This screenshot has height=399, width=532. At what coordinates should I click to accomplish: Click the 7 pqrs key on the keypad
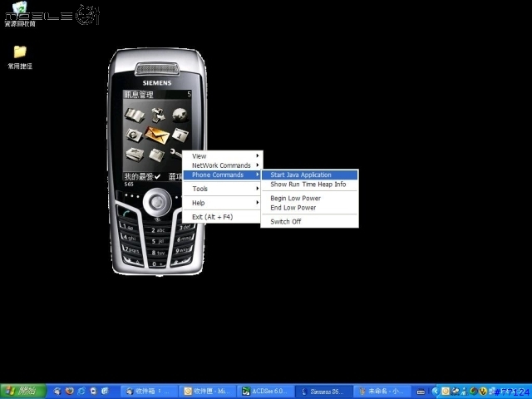click(131, 250)
